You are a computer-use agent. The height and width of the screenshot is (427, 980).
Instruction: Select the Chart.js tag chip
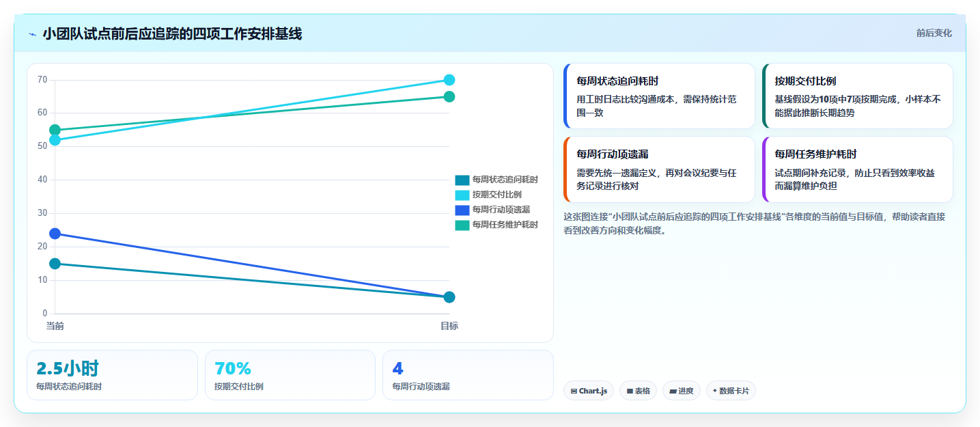pos(589,391)
